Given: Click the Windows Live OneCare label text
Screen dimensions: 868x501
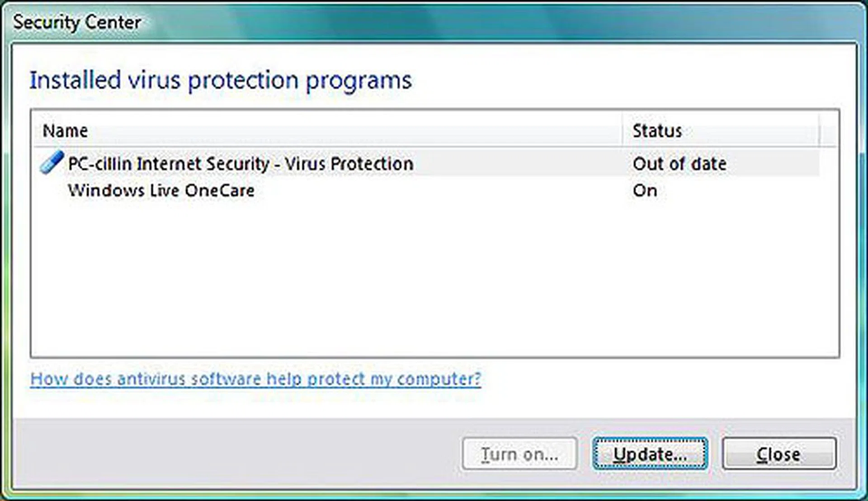Looking at the screenshot, I should coord(161,190).
